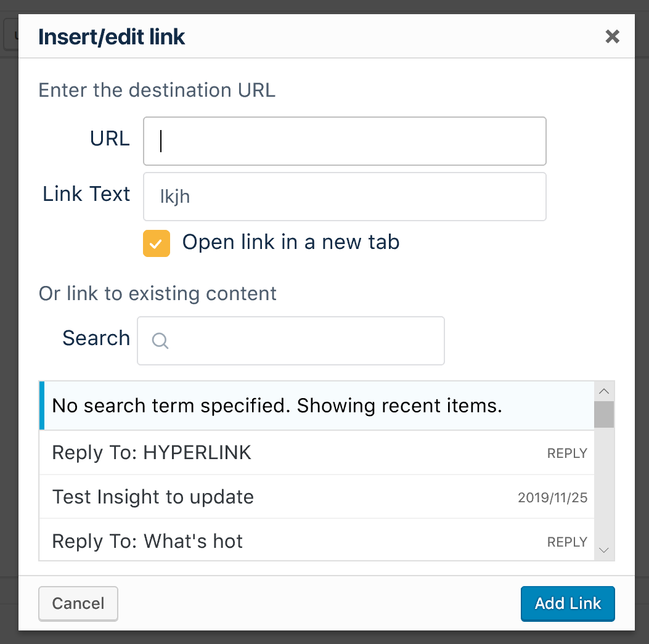This screenshot has height=644, width=649.
Task: Click the search magnifier icon
Action: (160, 341)
